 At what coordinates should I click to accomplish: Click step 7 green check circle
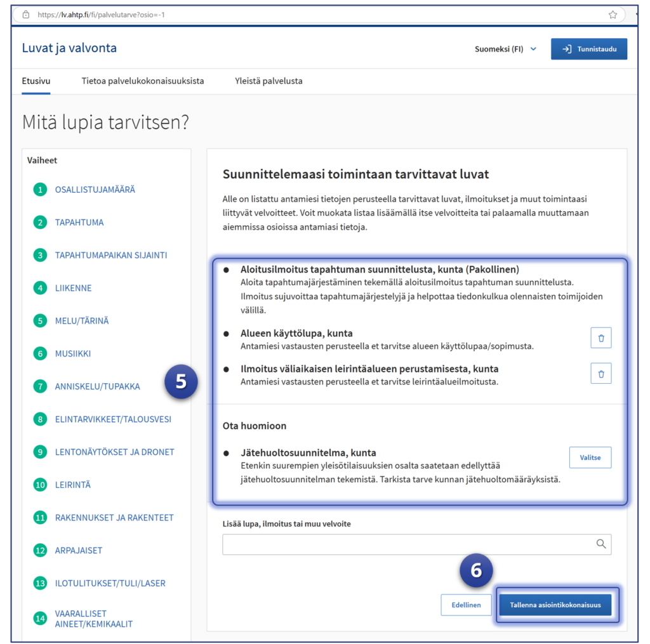click(x=41, y=386)
